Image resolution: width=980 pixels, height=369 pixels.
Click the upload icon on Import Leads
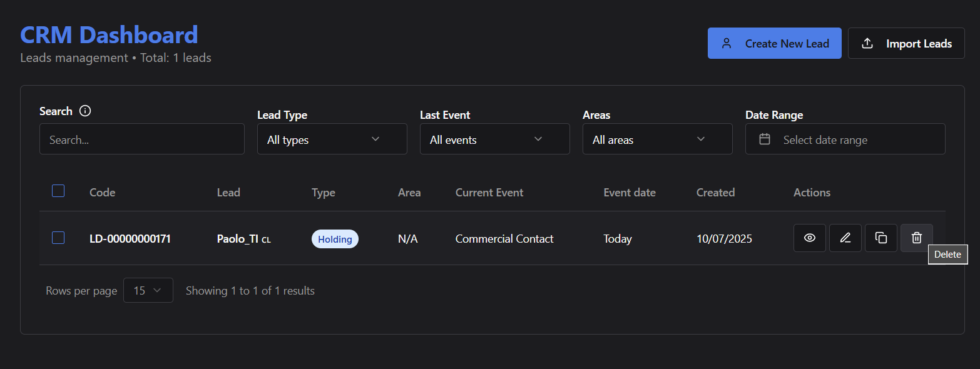[867, 44]
